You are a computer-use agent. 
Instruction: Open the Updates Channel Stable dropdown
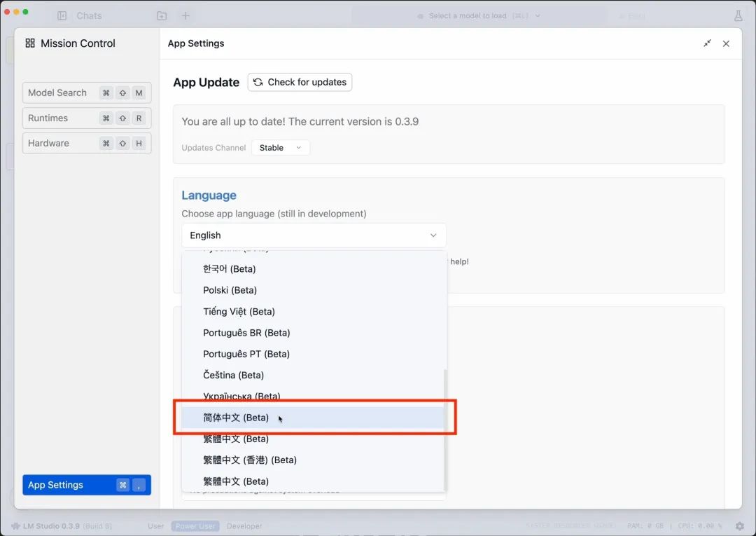click(281, 148)
